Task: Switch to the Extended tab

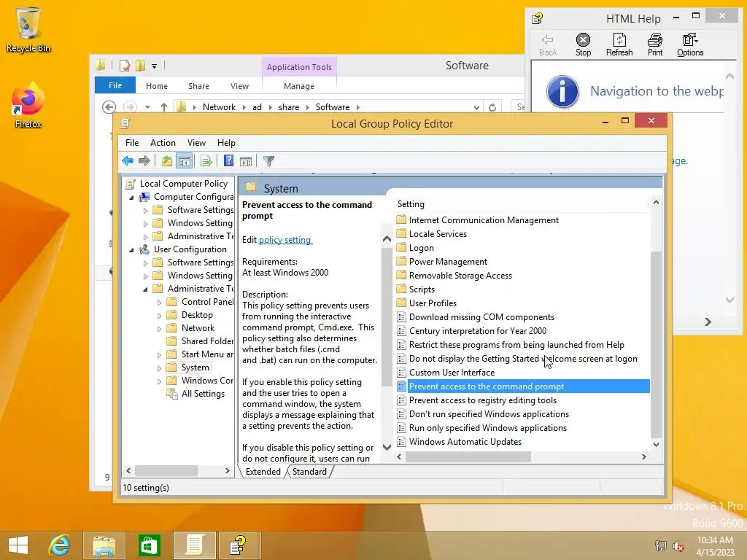Action: [263, 472]
